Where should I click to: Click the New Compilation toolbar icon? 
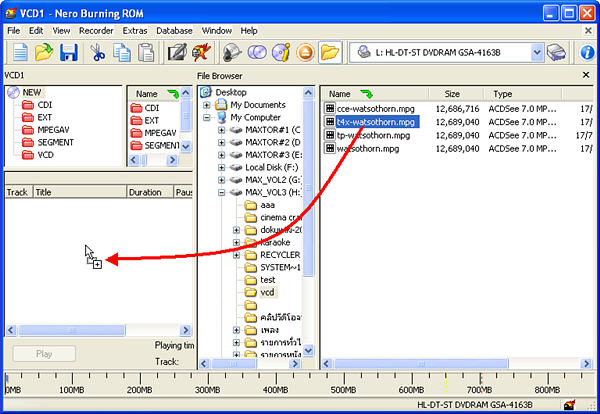[20, 52]
